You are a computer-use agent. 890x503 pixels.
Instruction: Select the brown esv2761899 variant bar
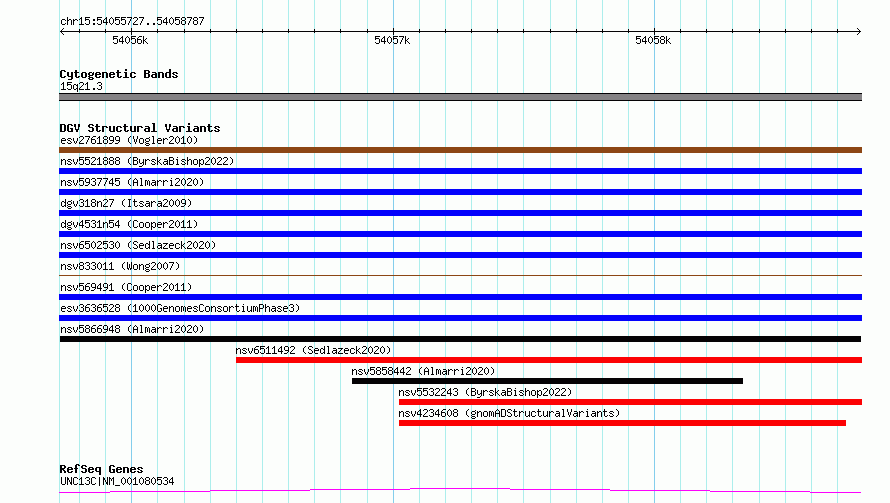[460, 150]
